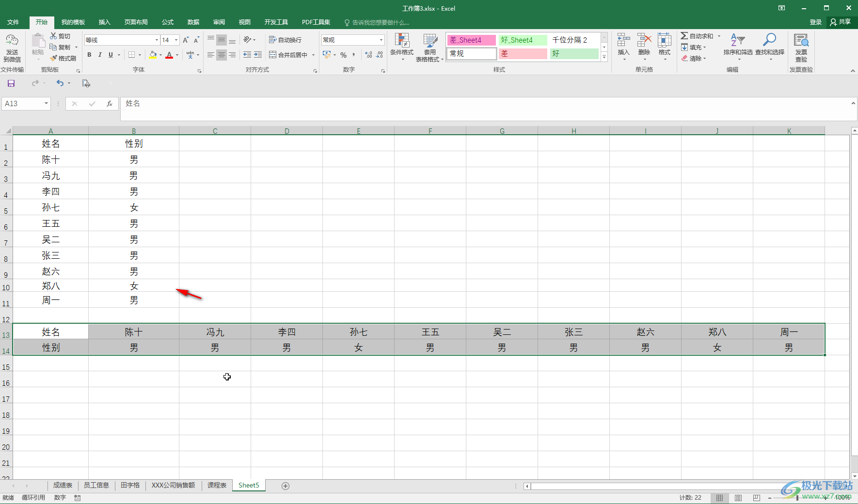This screenshot has width=858, height=504.
Task: Click the decrease decimal places icon
Action: pyautogui.click(x=380, y=55)
